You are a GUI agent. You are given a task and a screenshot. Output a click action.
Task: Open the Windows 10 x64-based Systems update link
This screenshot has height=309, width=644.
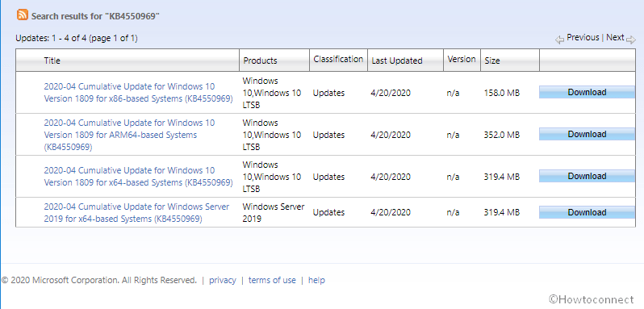click(138, 177)
